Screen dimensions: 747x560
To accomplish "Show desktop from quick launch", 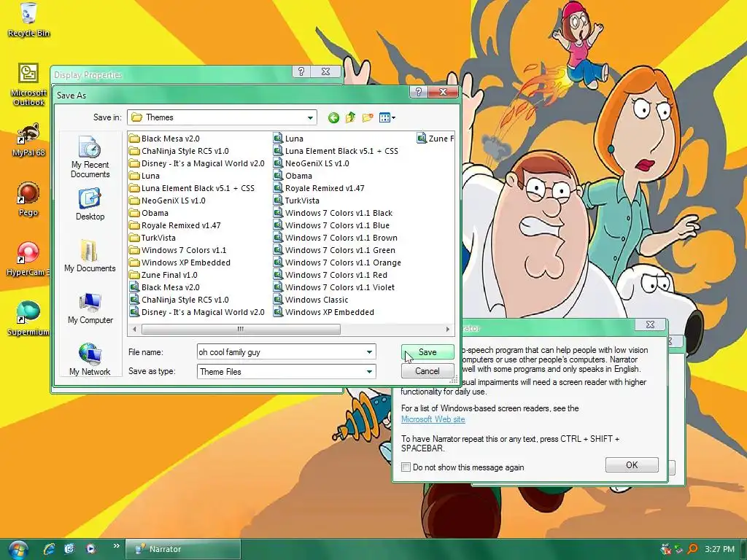I will click(69, 549).
